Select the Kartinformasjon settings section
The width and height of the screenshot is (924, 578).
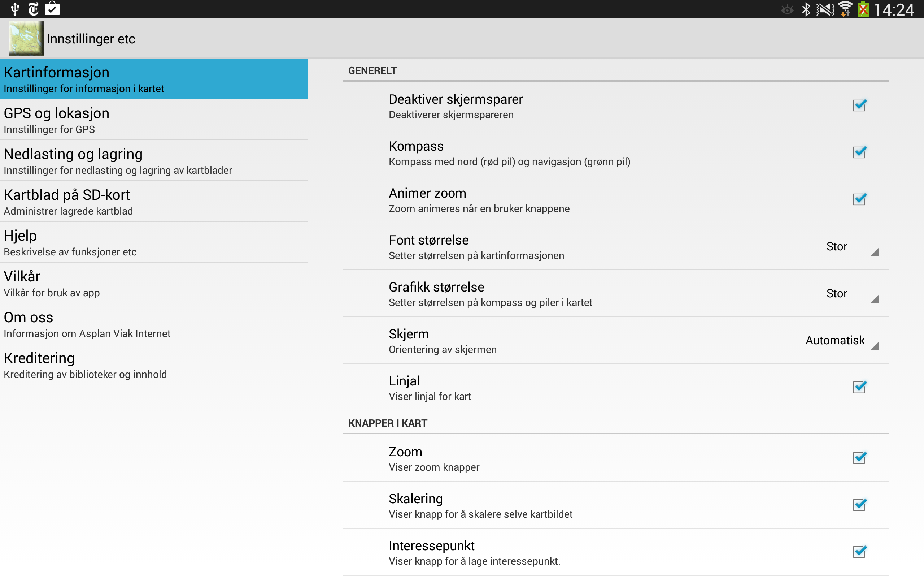tap(154, 79)
